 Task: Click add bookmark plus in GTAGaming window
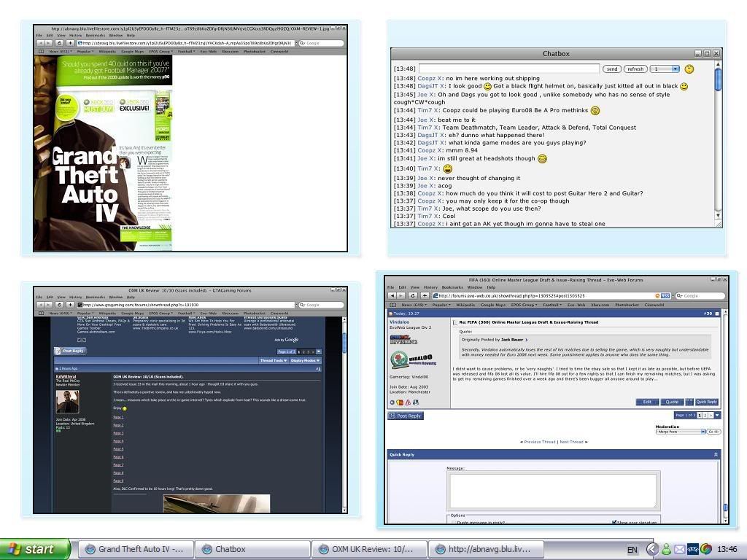click(x=70, y=305)
